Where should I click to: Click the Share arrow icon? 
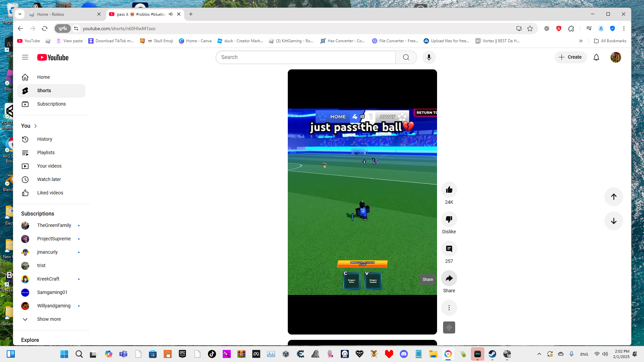(449, 279)
